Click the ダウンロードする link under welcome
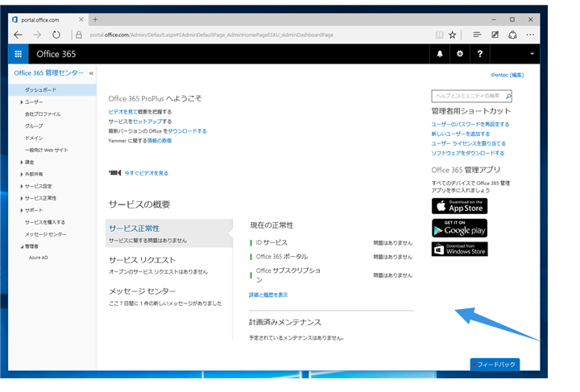The height and width of the screenshot is (392, 580). pos(187,131)
